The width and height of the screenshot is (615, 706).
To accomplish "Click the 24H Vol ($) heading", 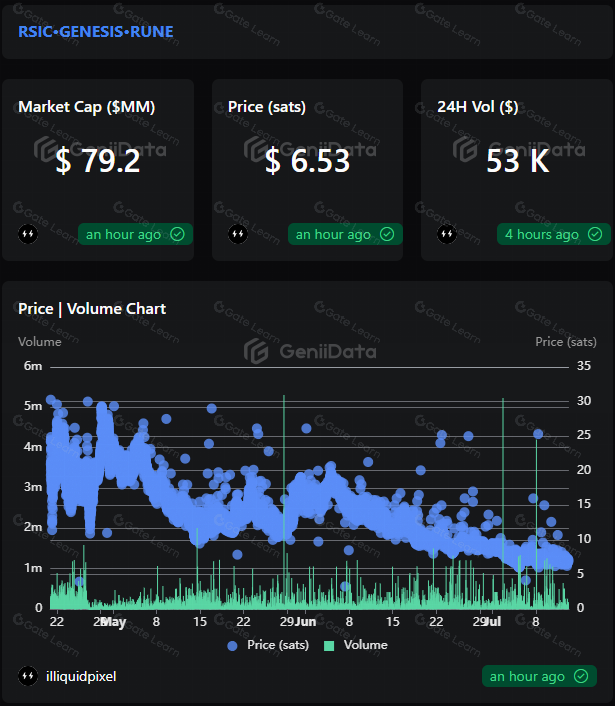I will pyautogui.click(x=478, y=107).
